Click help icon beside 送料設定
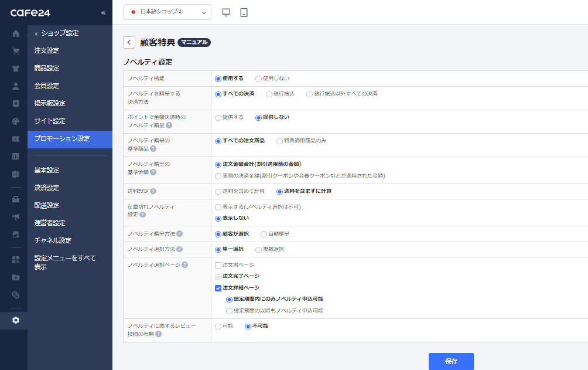 coord(153,191)
